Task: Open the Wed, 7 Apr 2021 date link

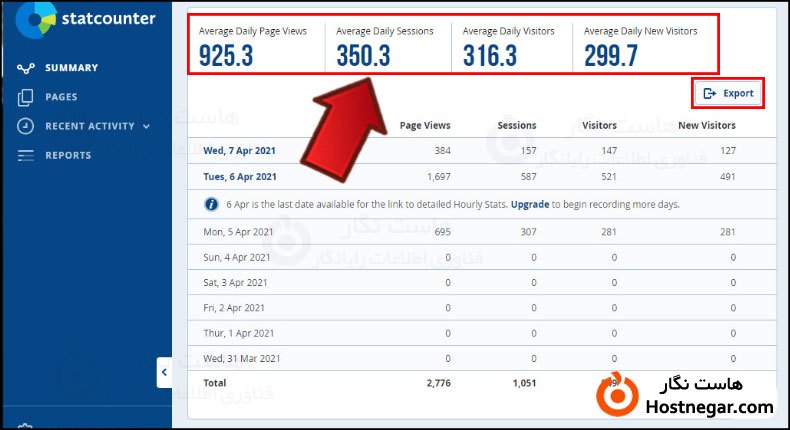Action: 240,150
